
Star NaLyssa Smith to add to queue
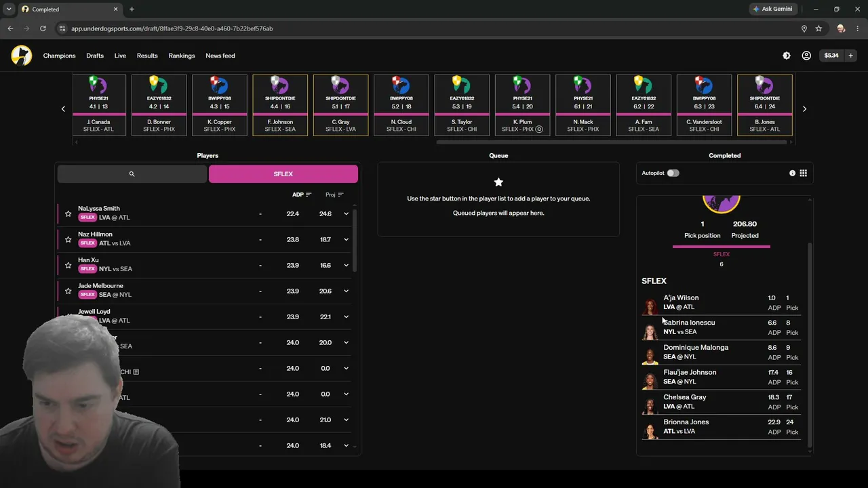tap(68, 213)
